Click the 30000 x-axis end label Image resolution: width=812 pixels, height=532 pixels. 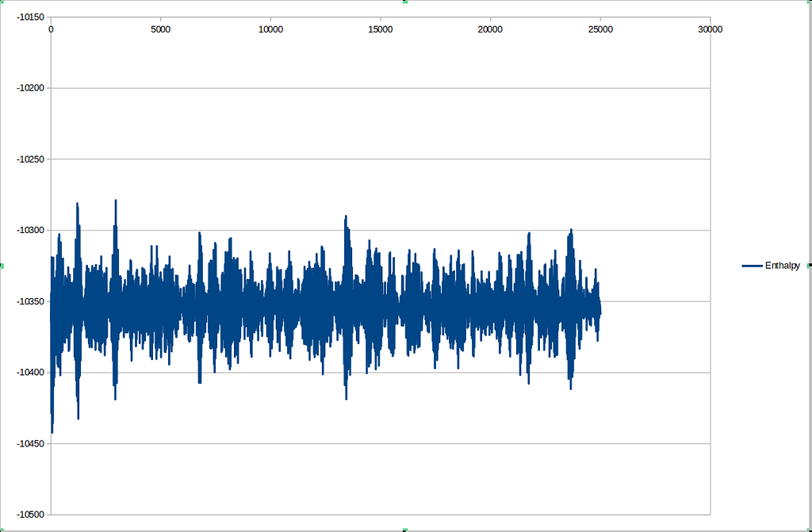(x=710, y=29)
